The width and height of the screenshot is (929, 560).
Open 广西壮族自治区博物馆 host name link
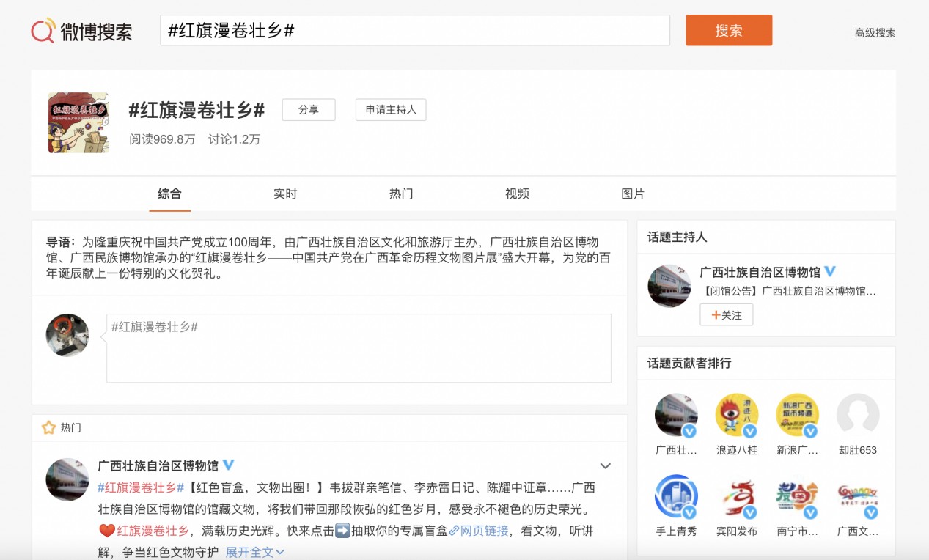760,272
